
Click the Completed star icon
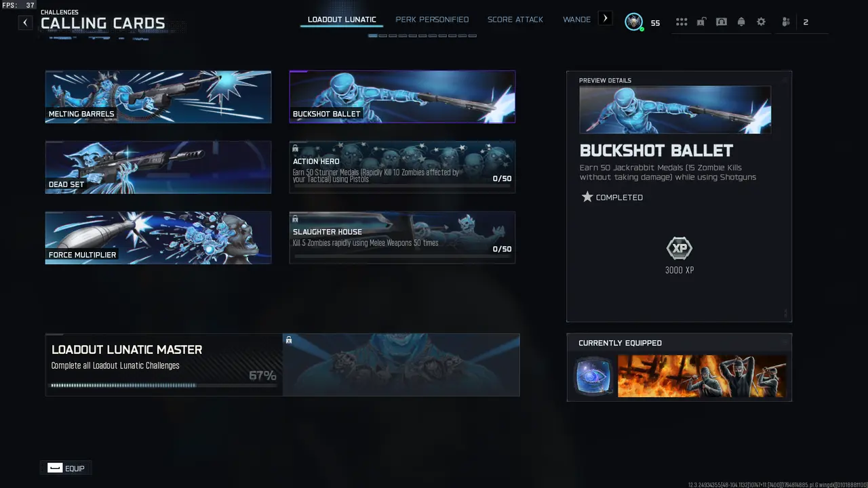[x=587, y=197]
